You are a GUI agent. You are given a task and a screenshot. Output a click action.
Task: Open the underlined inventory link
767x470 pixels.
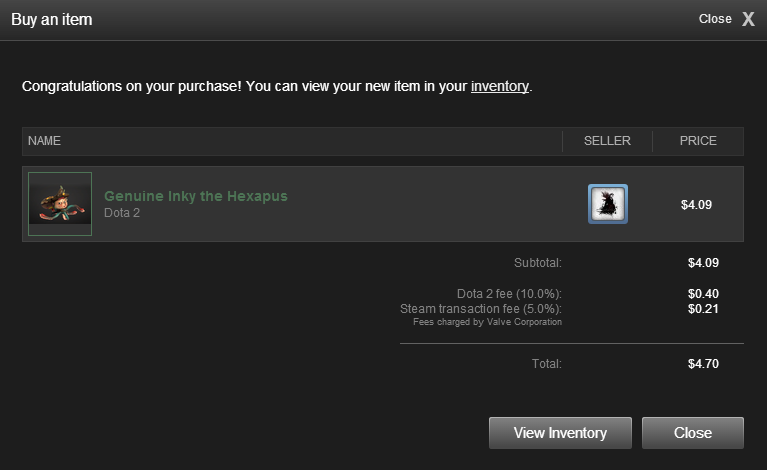pos(500,86)
